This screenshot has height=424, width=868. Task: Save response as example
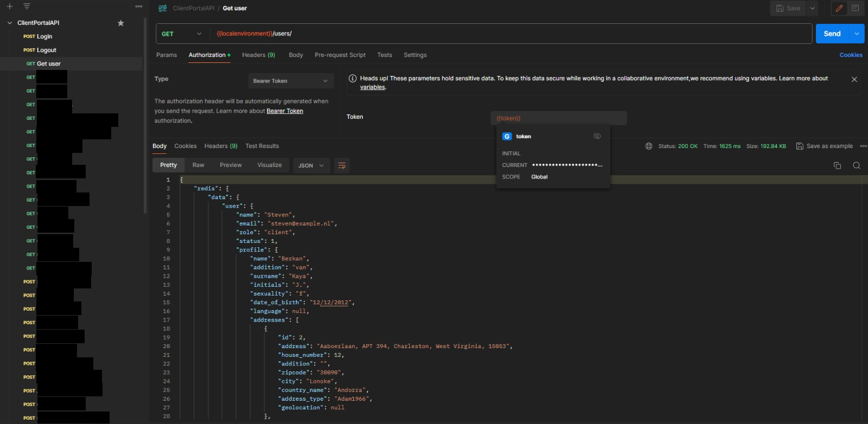[x=825, y=146]
